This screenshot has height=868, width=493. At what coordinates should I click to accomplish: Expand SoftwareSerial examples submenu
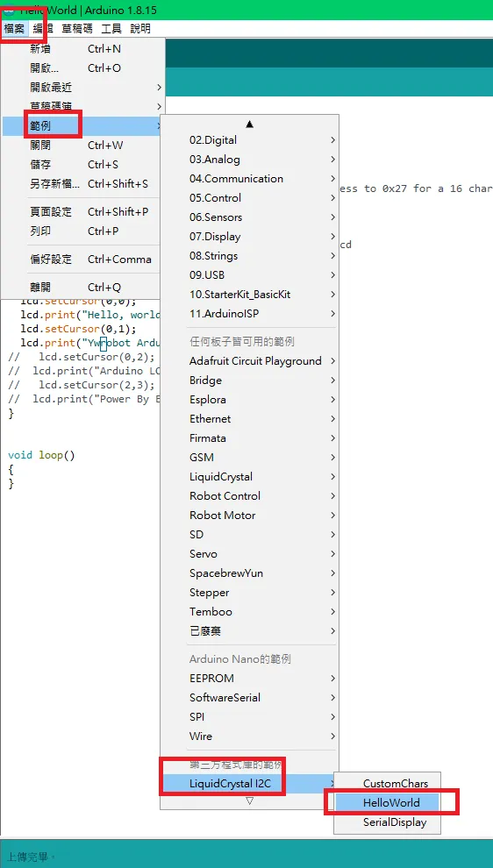pyautogui.click(x=249, y=698)
